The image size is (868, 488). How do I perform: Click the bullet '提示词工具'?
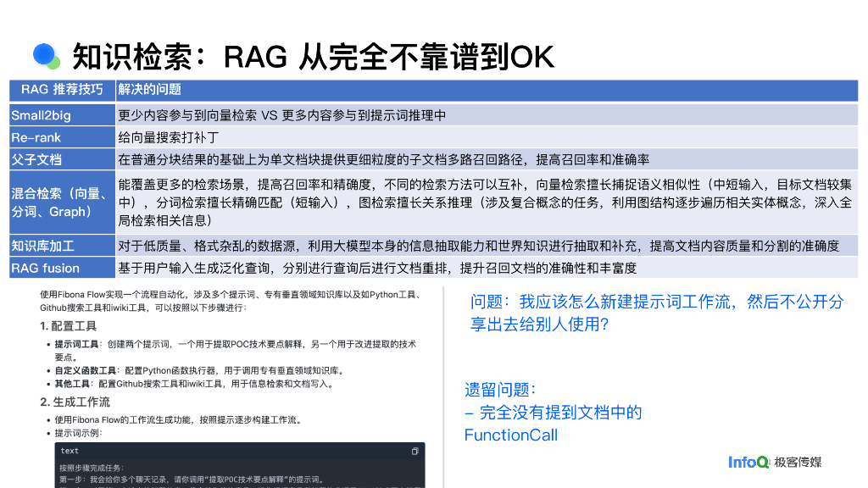click(x=236, y=350)
